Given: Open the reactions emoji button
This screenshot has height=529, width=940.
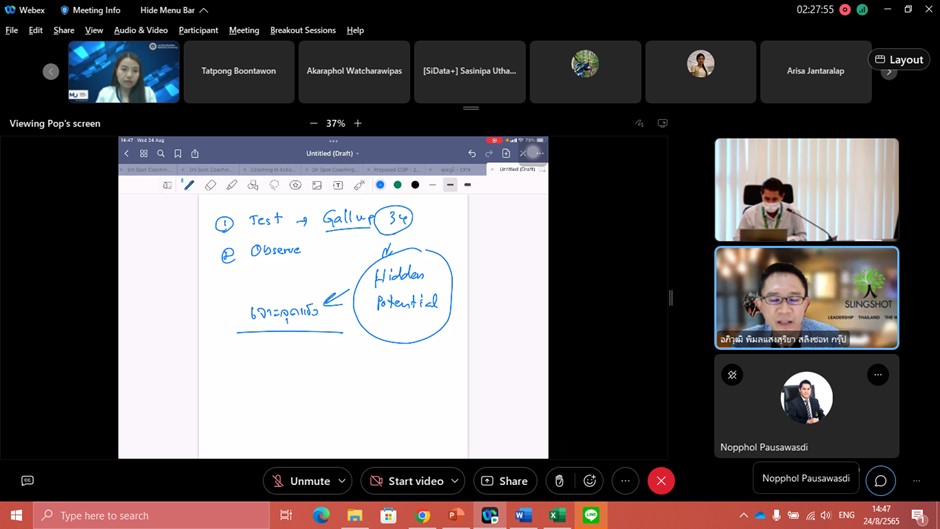Looking at the screenshot, I should click(590, 481).
